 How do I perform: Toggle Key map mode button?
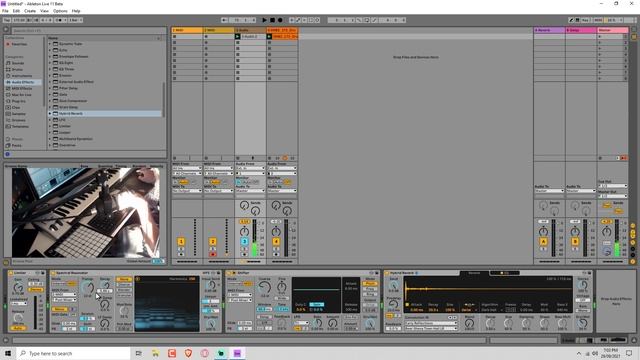point(585,20)
